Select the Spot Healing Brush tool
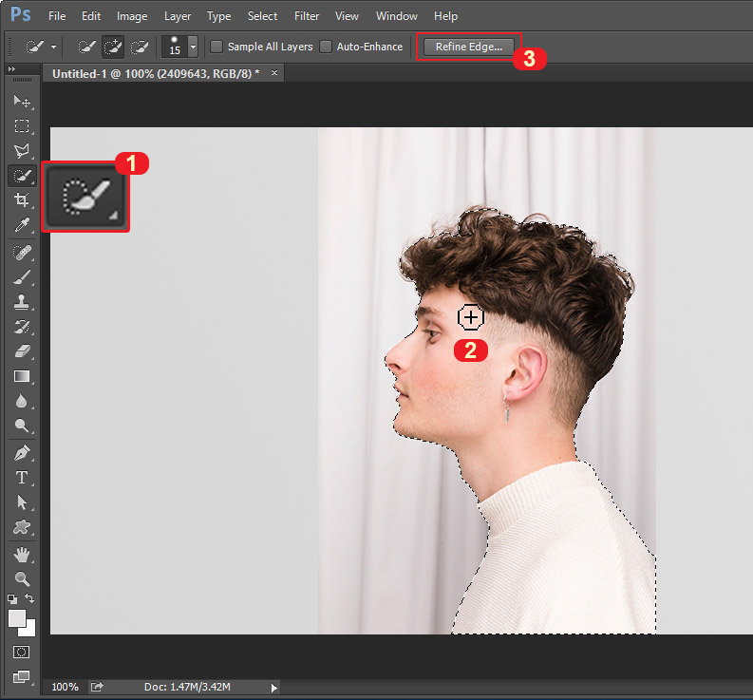The width and height of the screenshot is (753, 700). pyautogui.click(x=22, y=253)
